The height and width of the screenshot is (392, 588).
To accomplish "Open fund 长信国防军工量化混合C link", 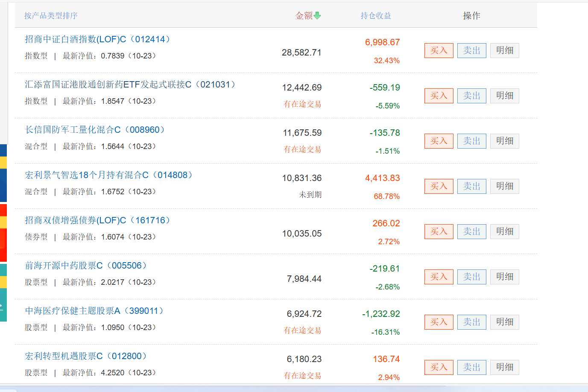I will pyautogui.click(x=95, y=130).
